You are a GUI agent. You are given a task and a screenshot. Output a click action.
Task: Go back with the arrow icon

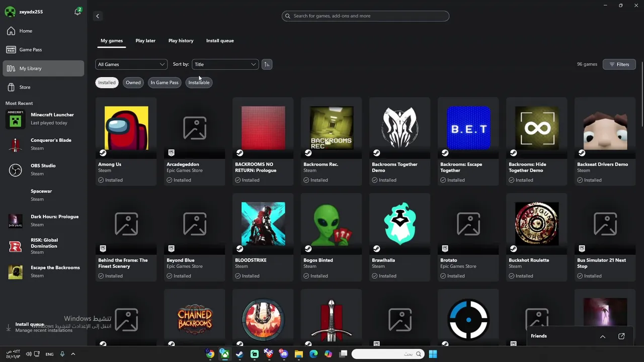(98, 16)
